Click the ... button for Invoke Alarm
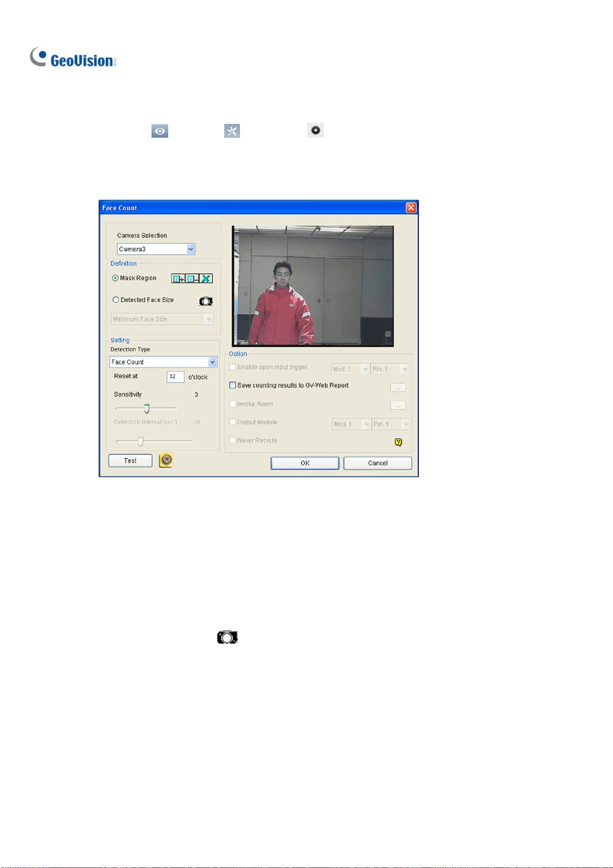Image resolution: width=613 pixels, height=868 pixels. click(398, 406)
